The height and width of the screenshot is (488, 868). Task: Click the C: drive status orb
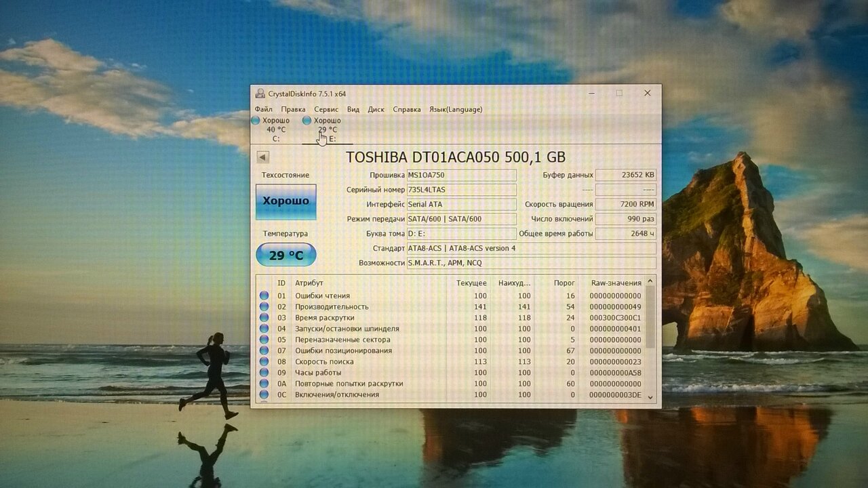256,121
